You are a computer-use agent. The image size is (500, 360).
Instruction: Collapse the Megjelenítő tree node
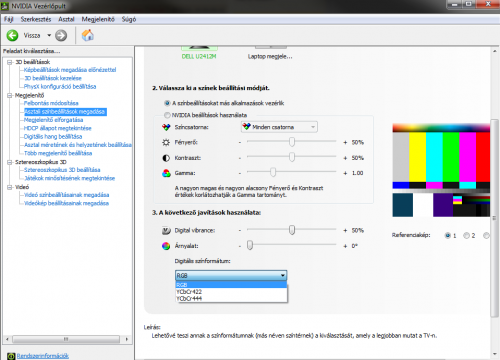point(10,95)
